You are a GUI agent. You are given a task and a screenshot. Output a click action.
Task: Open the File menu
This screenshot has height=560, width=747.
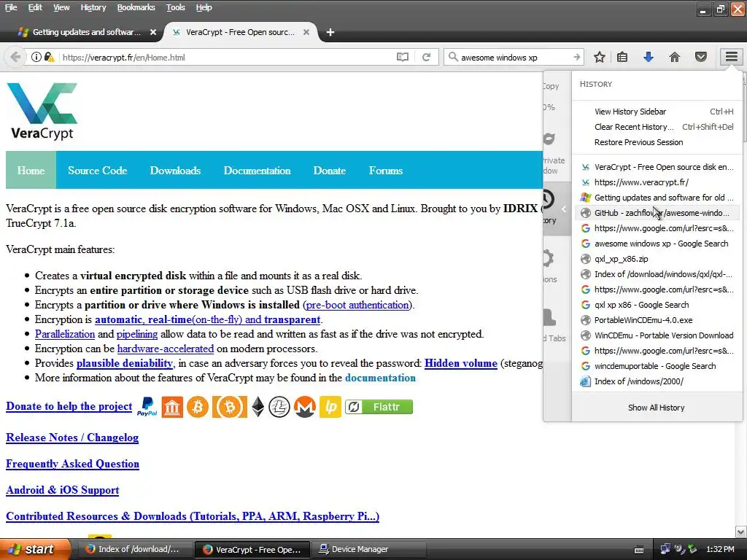(10, 7)
